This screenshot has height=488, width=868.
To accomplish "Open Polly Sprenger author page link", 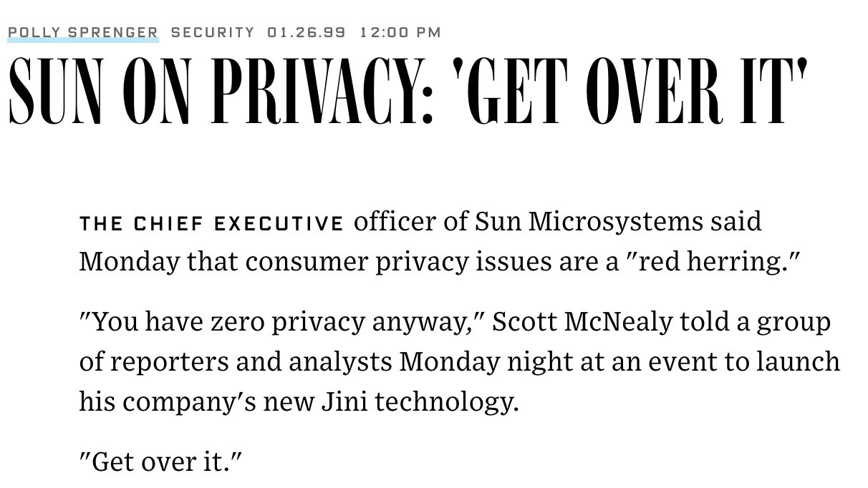I will coord(83,32).
